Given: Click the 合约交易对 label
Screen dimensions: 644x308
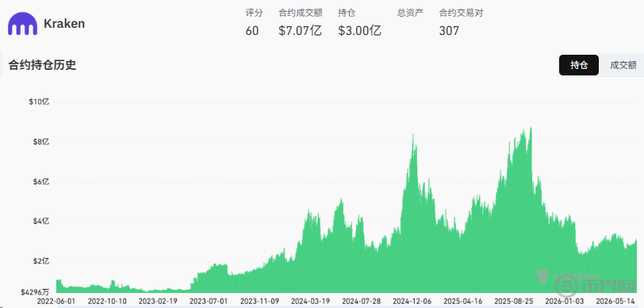Looking at the screenshot, I should [461, 13].
